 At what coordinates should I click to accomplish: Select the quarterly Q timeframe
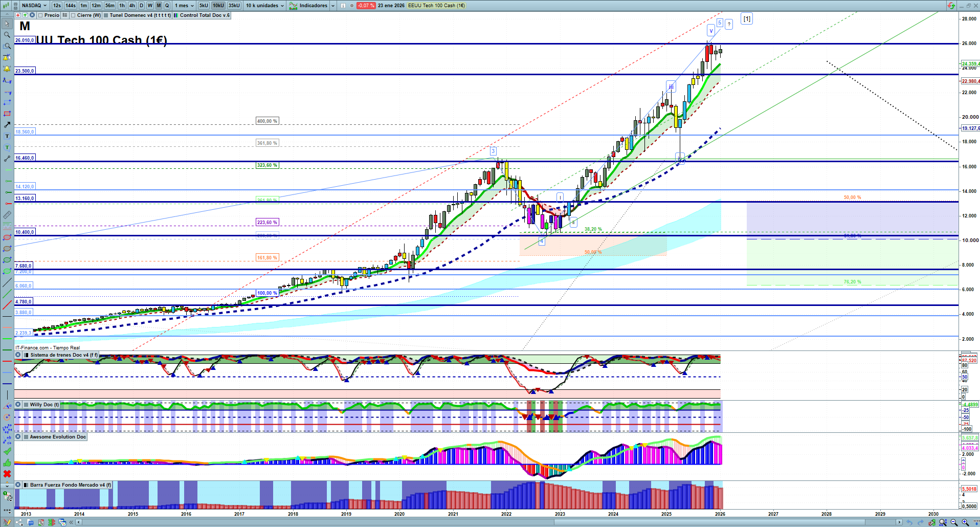[x=167, y=6]
